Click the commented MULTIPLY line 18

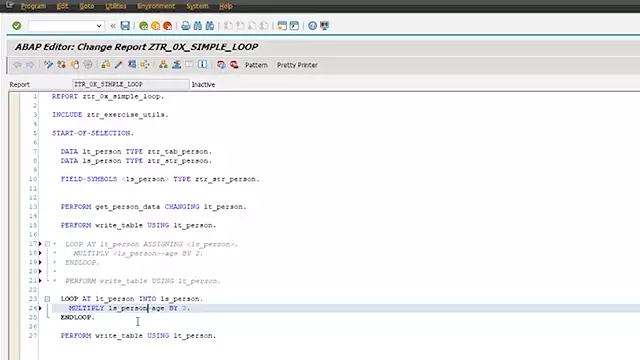click(138, 253)
